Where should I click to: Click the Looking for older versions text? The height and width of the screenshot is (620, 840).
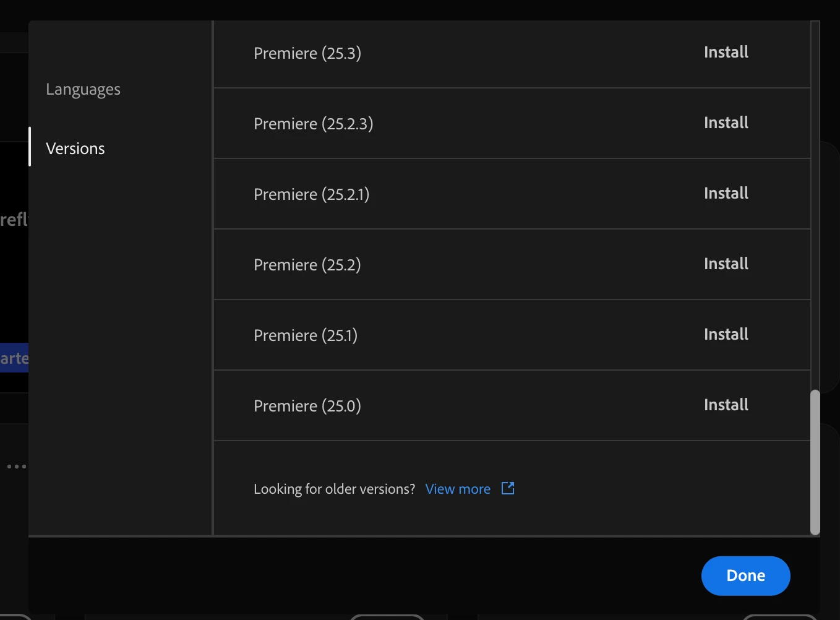335,489
